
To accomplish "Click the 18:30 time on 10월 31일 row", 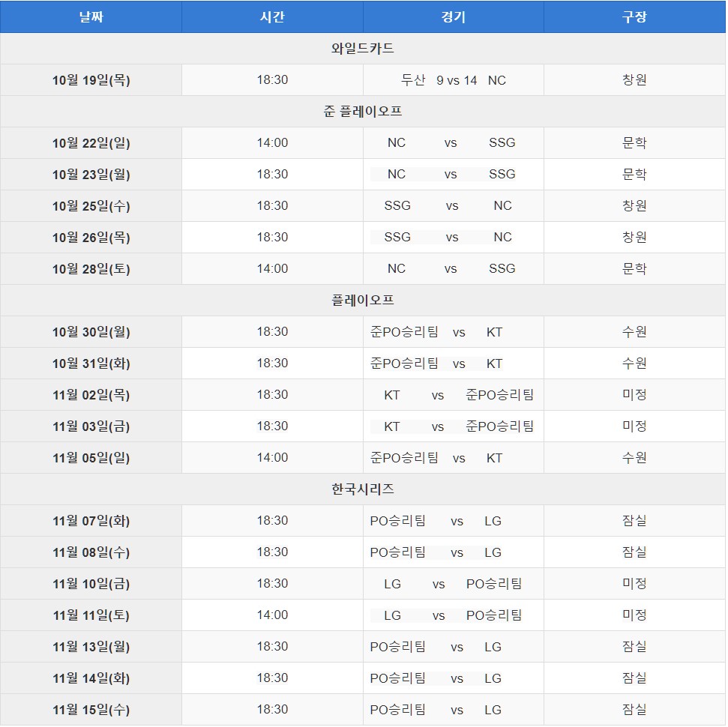I will (272, 363).
